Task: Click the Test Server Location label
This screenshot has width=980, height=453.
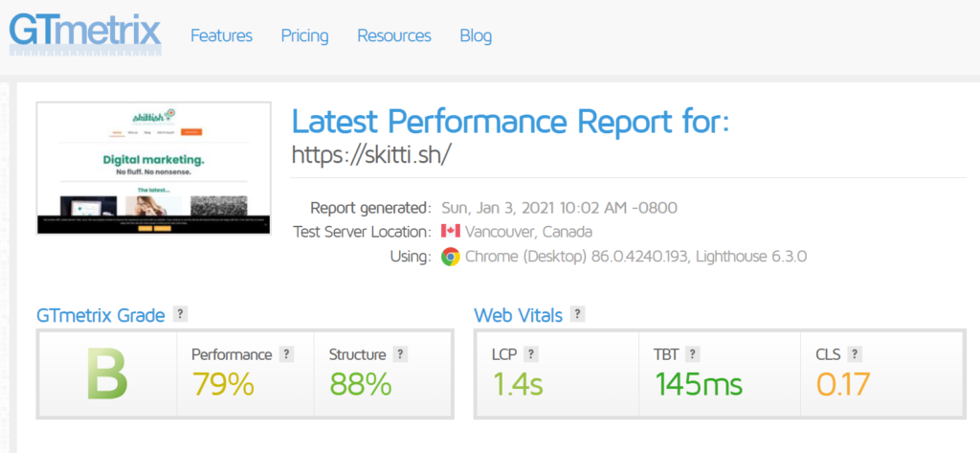Action: pyautogui.click(x=362, y=232)
